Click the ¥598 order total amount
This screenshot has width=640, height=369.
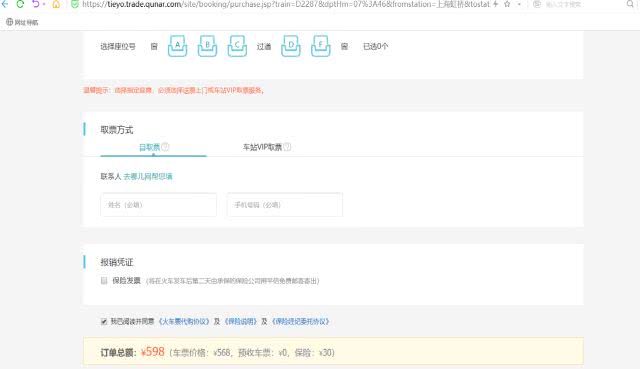tap(153, 352)
